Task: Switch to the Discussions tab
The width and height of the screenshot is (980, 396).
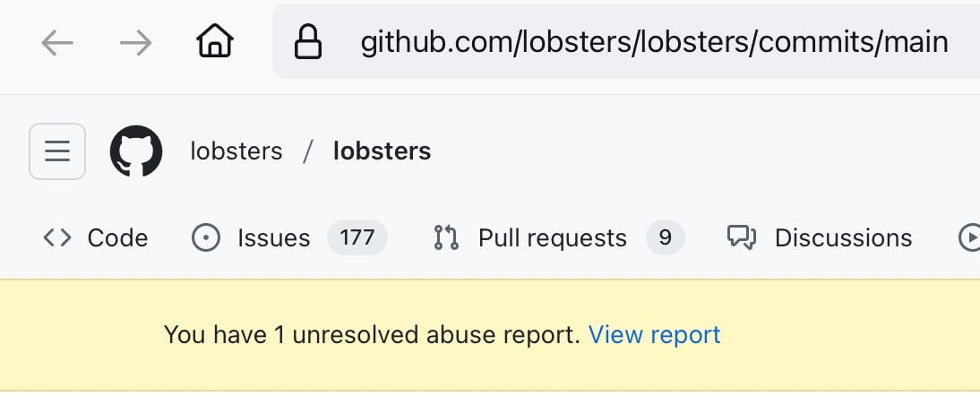Action: point(820,238)
